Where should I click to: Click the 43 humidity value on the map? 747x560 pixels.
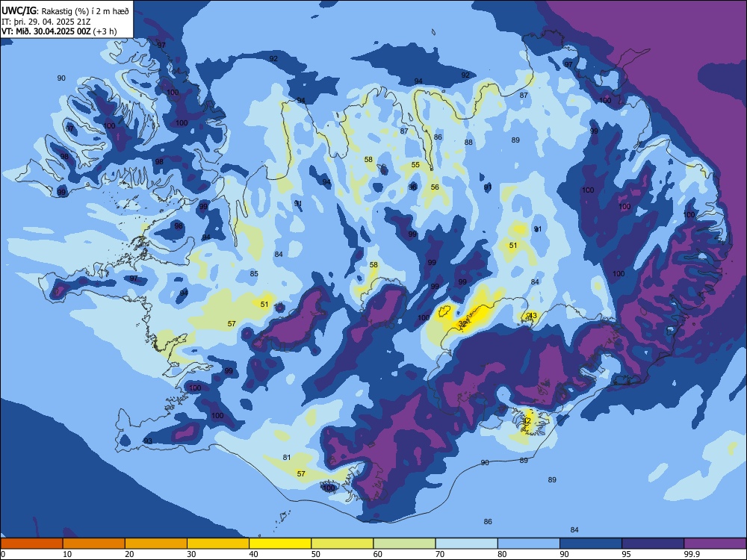point(533,316)
